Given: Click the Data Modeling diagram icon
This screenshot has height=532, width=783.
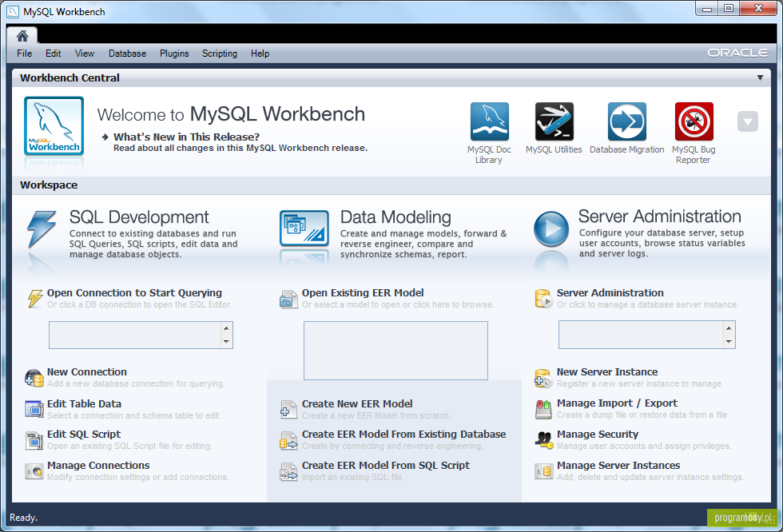Looking at the screenshot, I should pyautogui.click(x=304, y=228).
